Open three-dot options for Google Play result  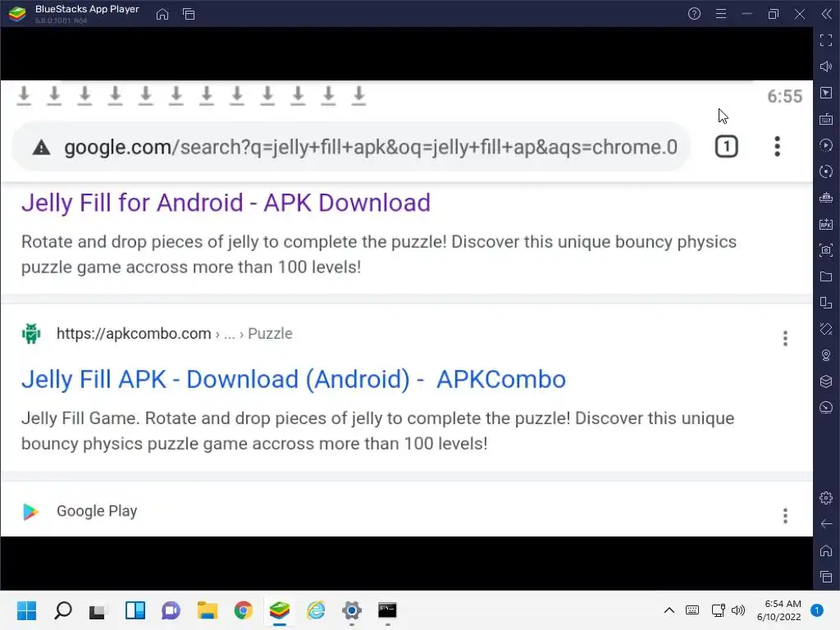[785, 516]
